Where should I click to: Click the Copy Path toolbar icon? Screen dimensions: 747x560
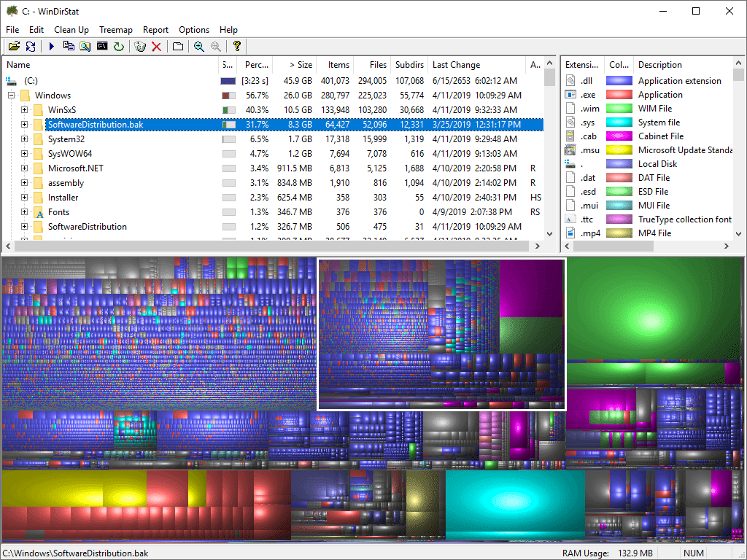tap(69, 47)
